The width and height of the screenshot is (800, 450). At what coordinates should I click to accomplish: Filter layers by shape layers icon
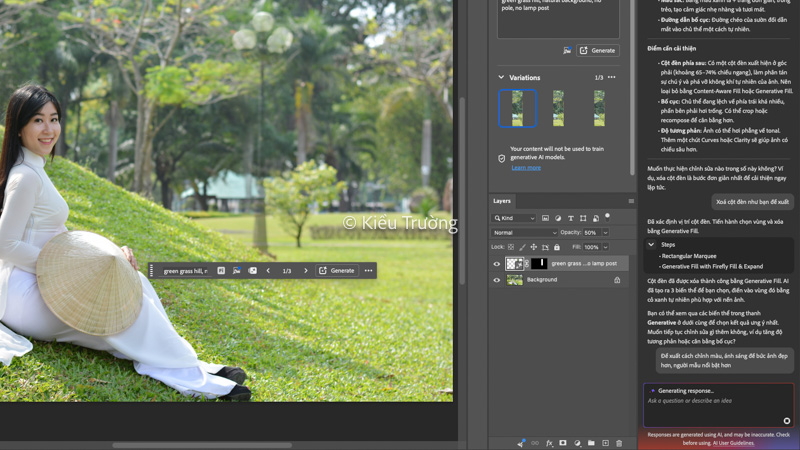(583, 218)
